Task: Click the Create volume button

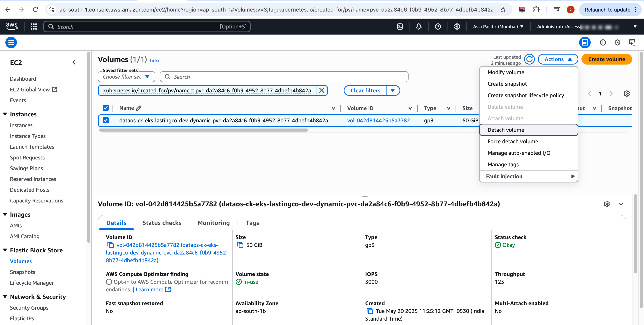Action: point(607,59)
